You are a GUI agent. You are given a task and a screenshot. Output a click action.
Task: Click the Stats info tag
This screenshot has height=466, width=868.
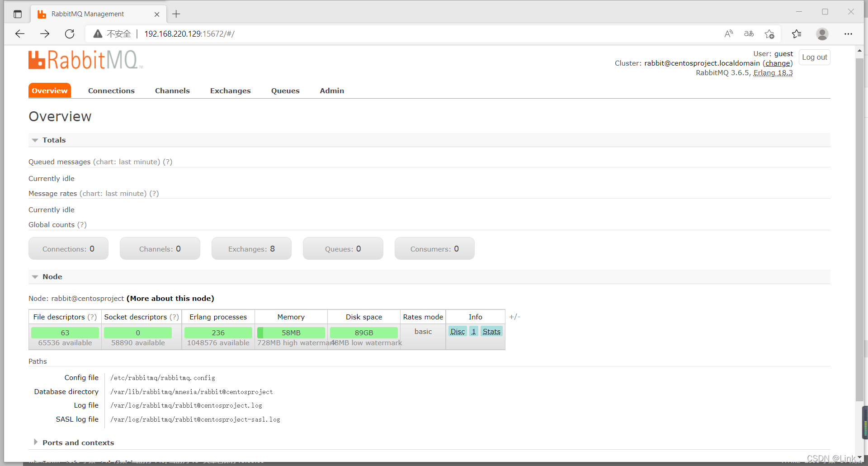[491, 332]
